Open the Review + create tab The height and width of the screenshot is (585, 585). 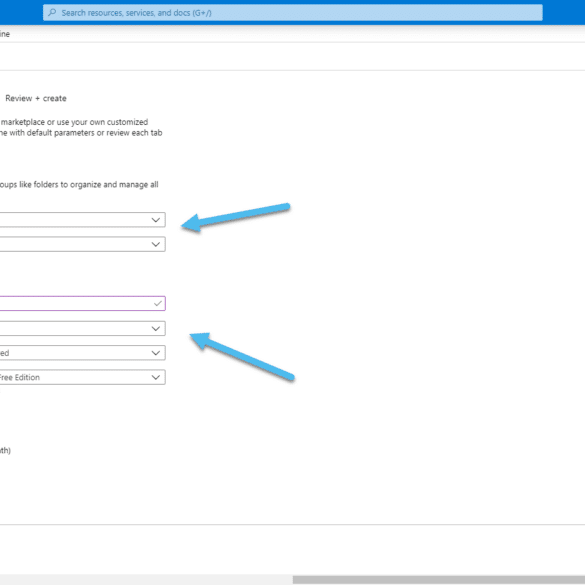(x=36, y=98)
